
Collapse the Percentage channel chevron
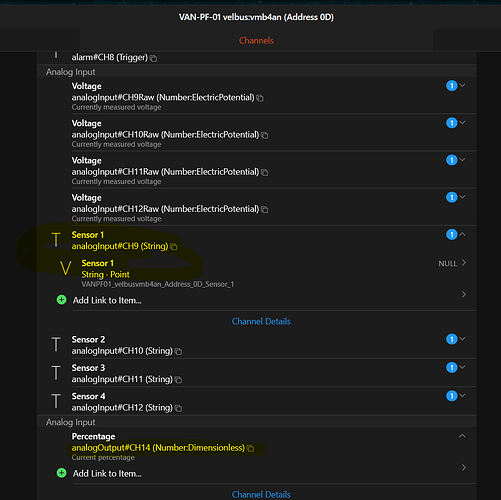(x=462, y=436)
